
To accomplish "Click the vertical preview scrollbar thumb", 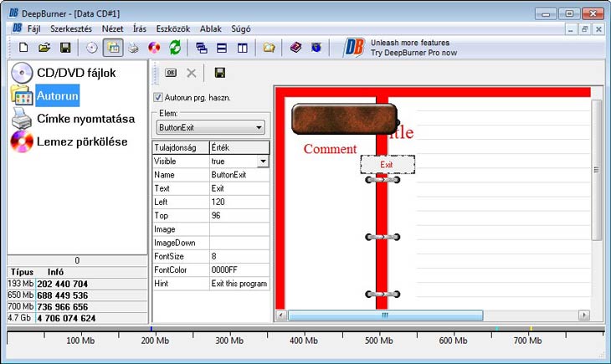I will 596,170.
